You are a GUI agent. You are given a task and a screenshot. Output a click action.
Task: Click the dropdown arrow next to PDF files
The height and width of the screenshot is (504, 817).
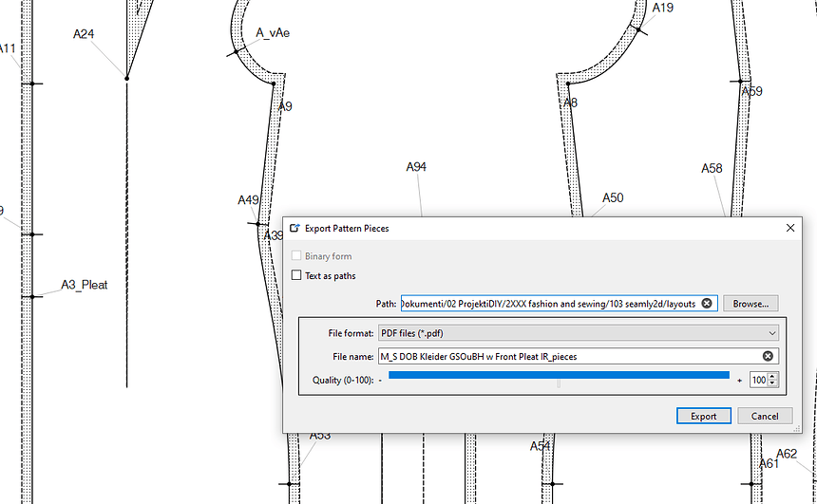click(771, 333)
